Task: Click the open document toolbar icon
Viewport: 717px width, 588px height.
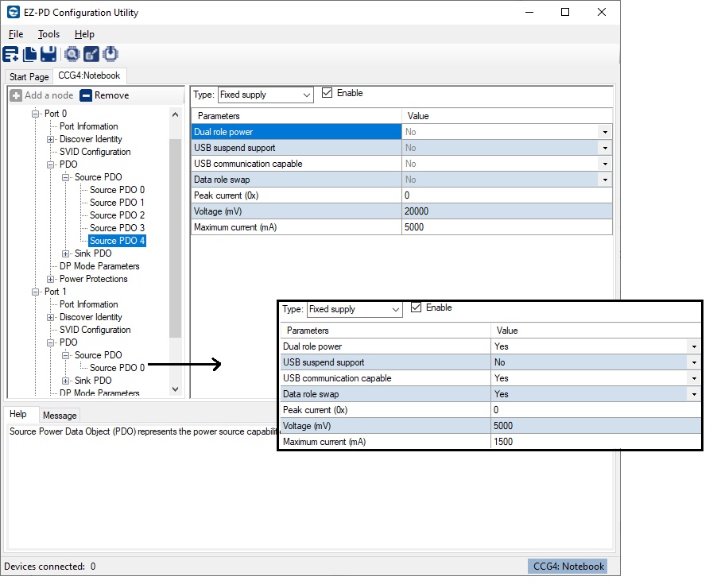Action: 30,54
